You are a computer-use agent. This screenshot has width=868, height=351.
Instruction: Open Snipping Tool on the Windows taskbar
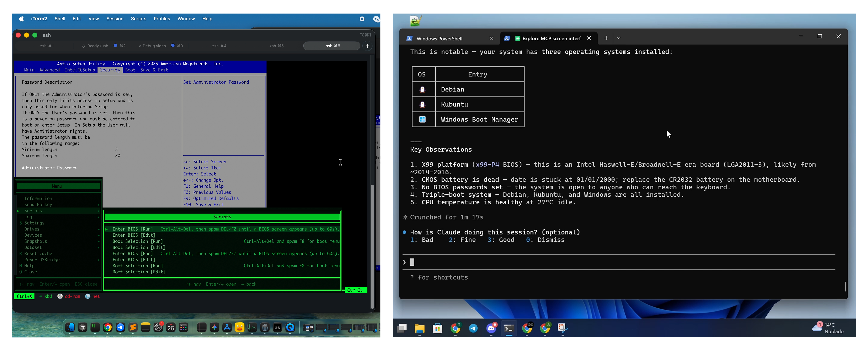pyautogui.click(x=563, y=328)
